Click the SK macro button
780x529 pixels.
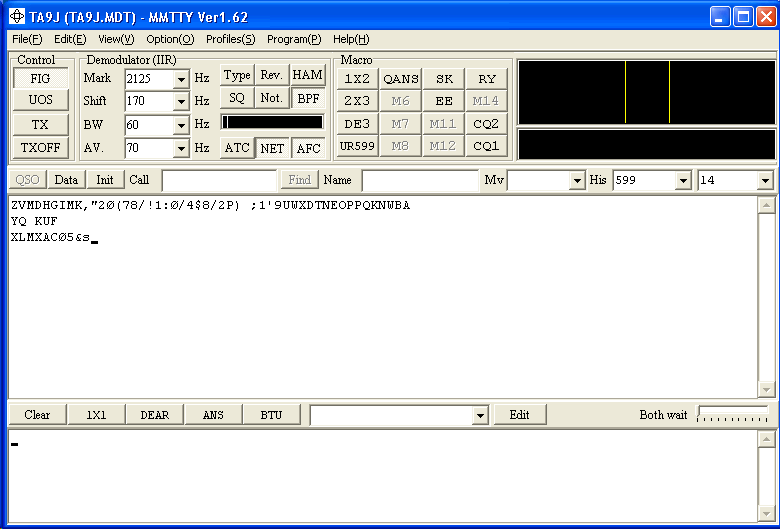click(443, 79)
